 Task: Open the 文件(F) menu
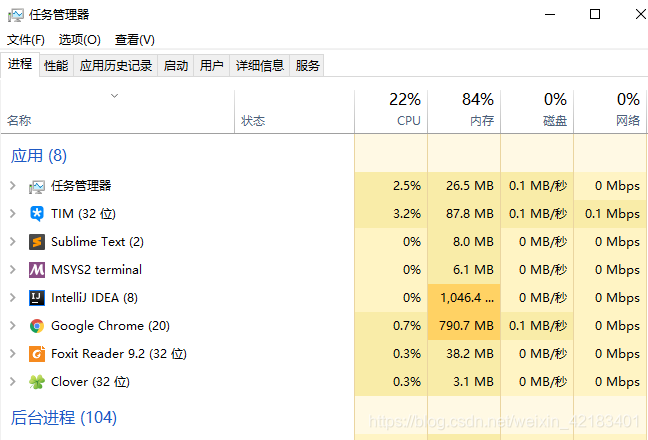tap(26, 40)
